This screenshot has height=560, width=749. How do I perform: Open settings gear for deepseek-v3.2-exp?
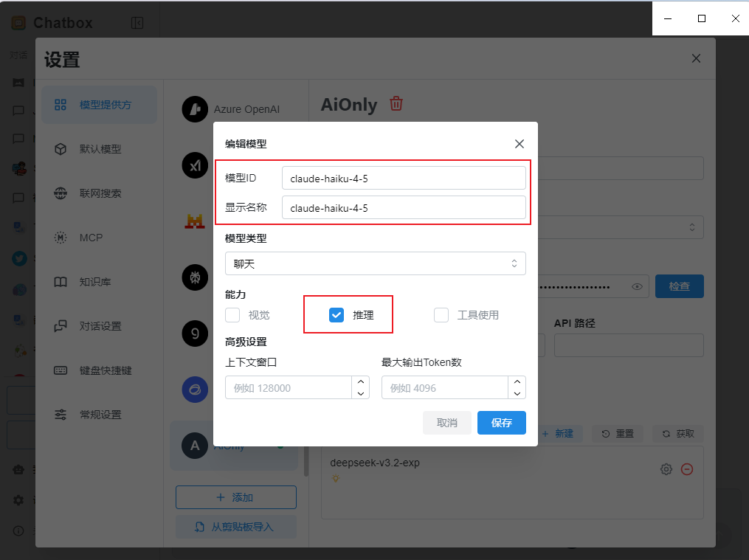pos(666,469)
